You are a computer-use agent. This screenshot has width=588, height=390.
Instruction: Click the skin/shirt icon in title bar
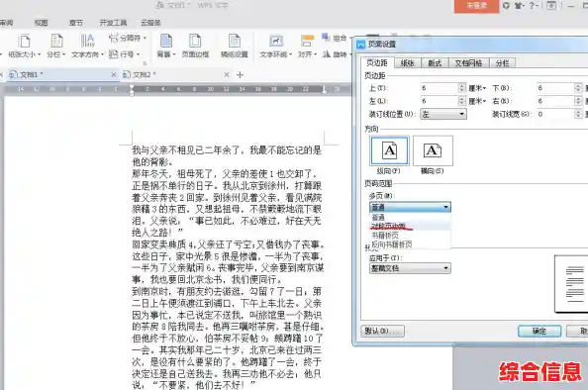(519, 6)
